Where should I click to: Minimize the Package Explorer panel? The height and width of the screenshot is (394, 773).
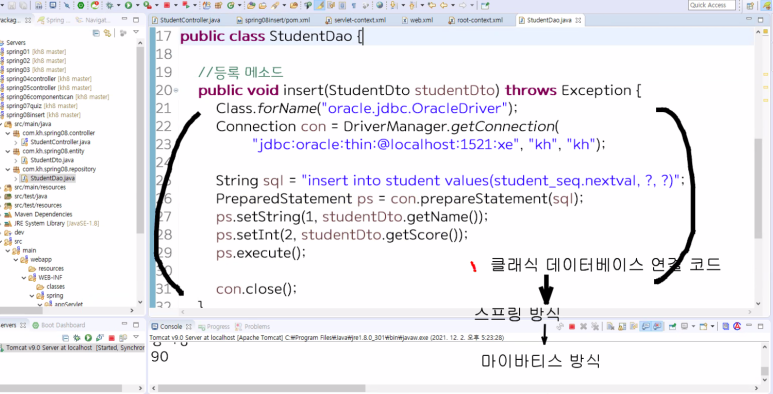(x=125, y=20)
